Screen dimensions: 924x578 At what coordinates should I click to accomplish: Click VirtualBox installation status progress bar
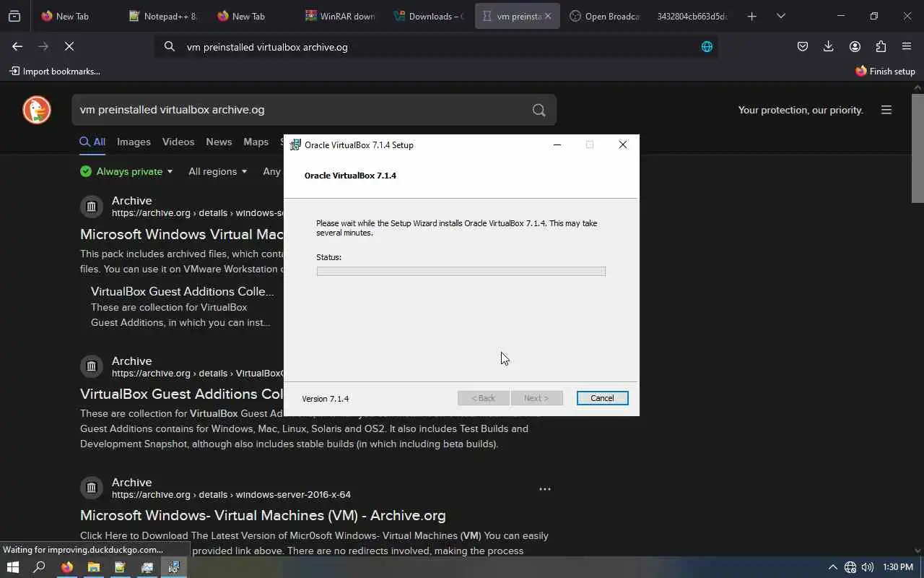[x=461, y=271]
